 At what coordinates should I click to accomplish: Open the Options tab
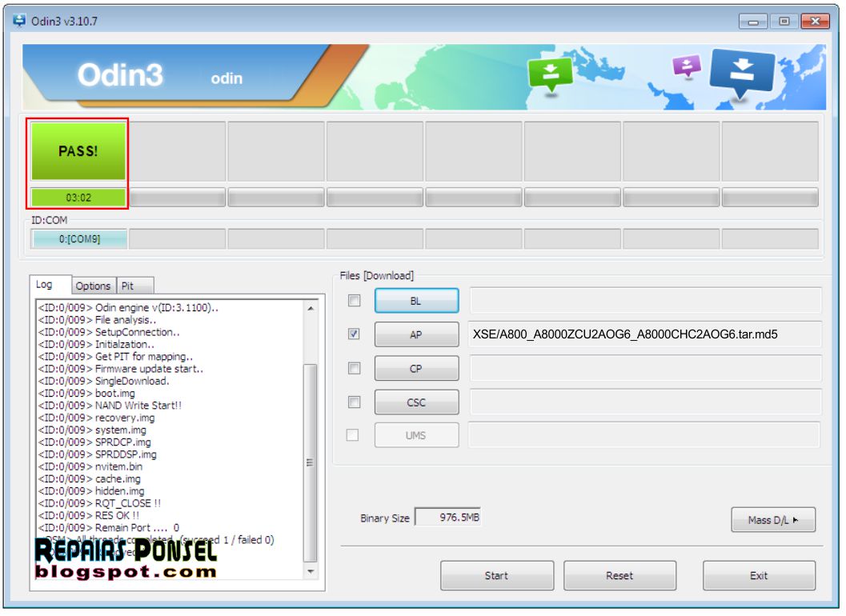(x=93, y=286)
